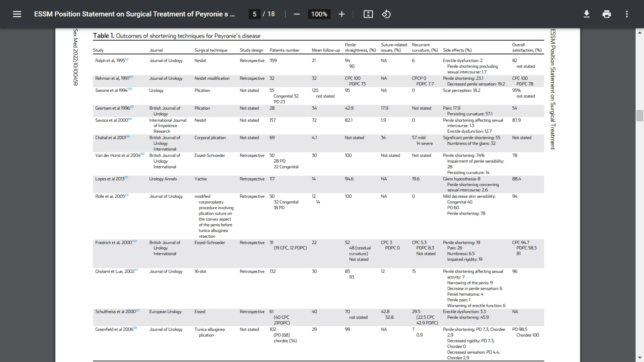Rotate the document counterclockwise

(x=386, y=14)
